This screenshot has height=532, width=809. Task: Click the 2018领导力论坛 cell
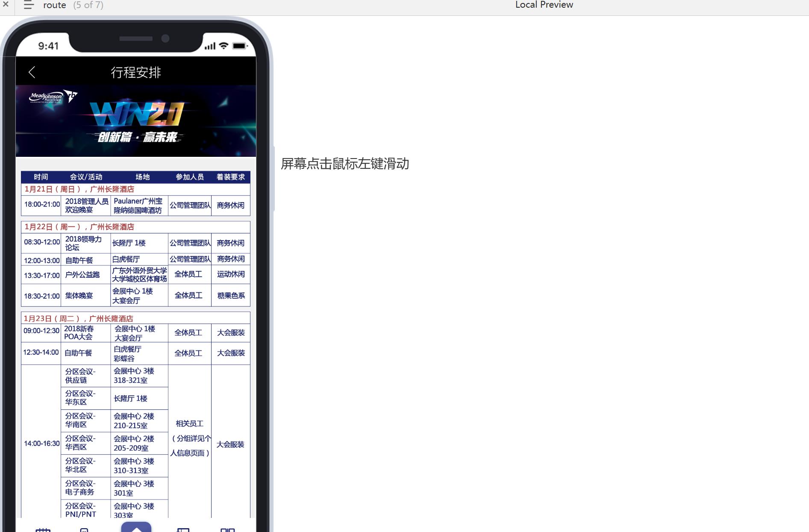86,243
